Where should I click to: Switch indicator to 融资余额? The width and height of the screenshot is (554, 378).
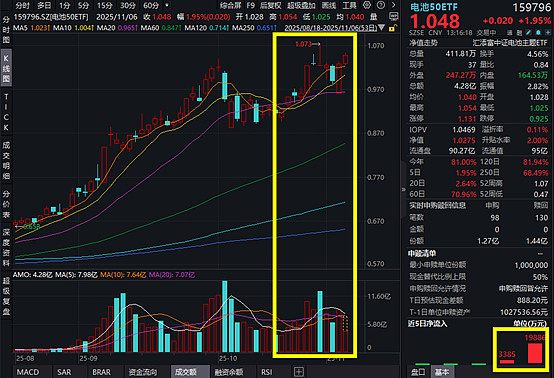click(x=229, y=372)
